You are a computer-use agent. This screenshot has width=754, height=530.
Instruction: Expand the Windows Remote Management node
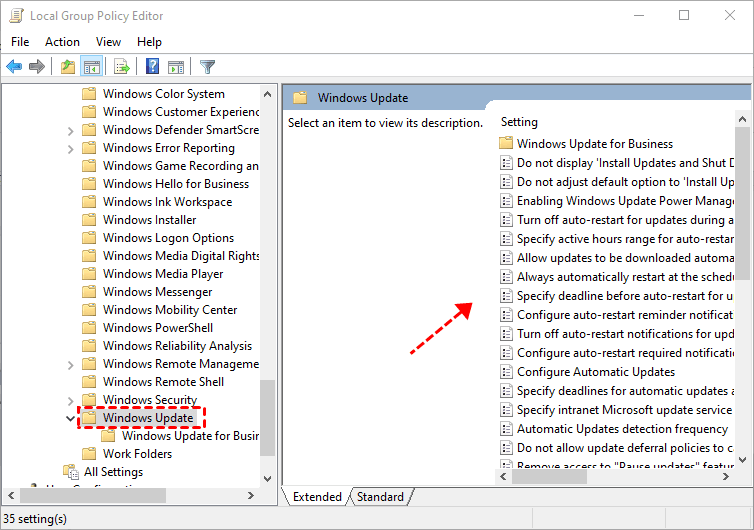[x=71, y=365]
